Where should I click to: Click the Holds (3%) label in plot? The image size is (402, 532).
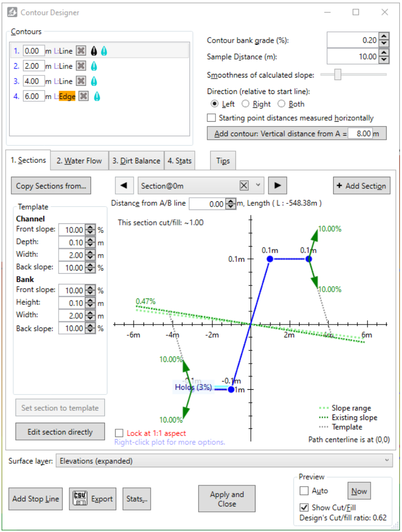click(193, 387)
